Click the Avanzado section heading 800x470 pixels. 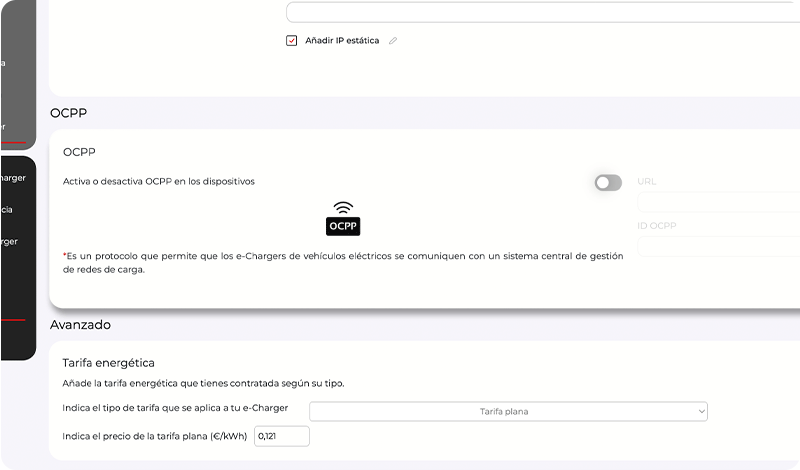pos(80,325)
